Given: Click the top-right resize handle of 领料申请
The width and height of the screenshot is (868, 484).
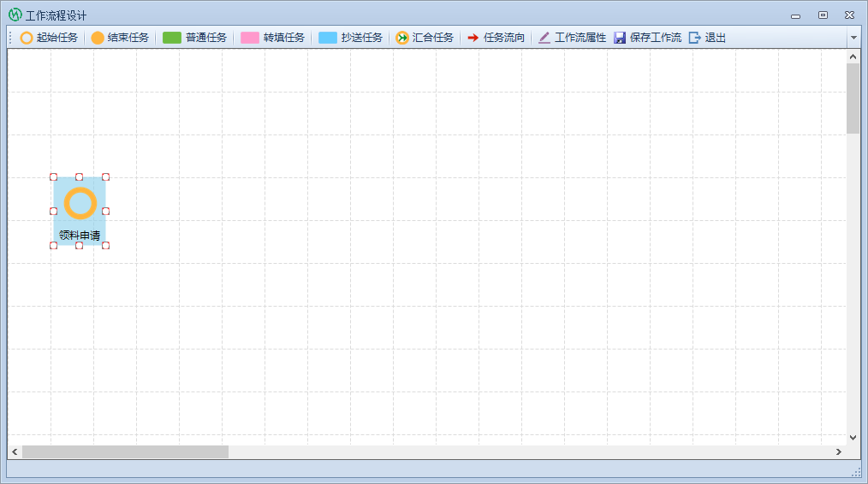Looking at the screenshot, I should point(105,176).
